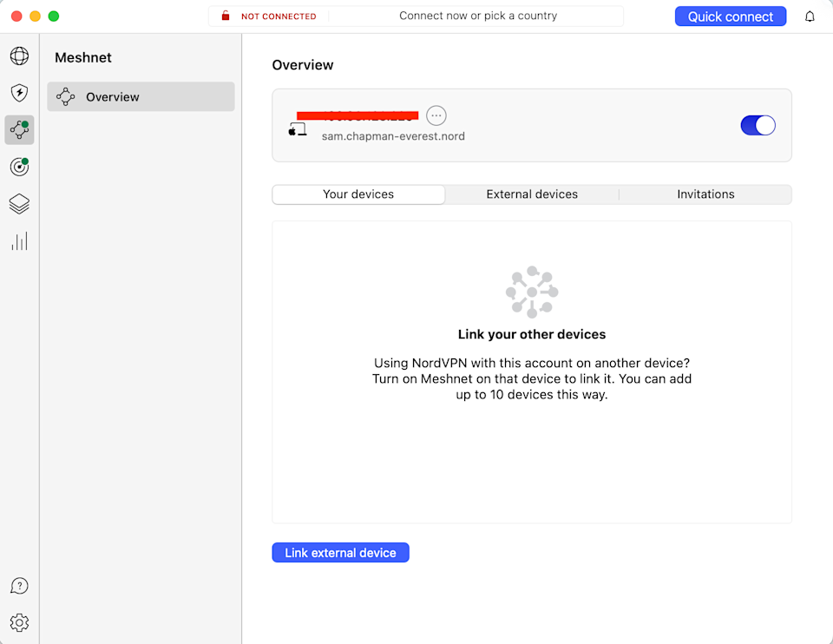Click the red lock NOT CONNECTED indicator
Viewport: 833px width, 644px height.
click(269, 16)
